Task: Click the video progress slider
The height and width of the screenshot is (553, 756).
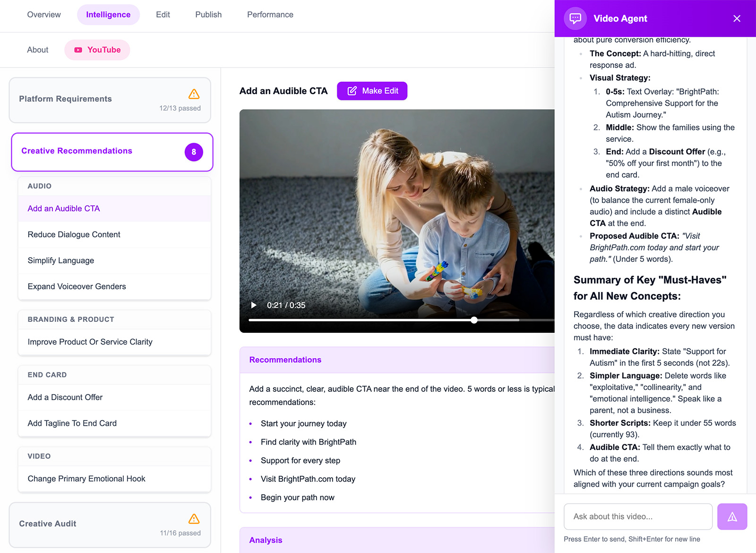Action: tap(473, 320)
